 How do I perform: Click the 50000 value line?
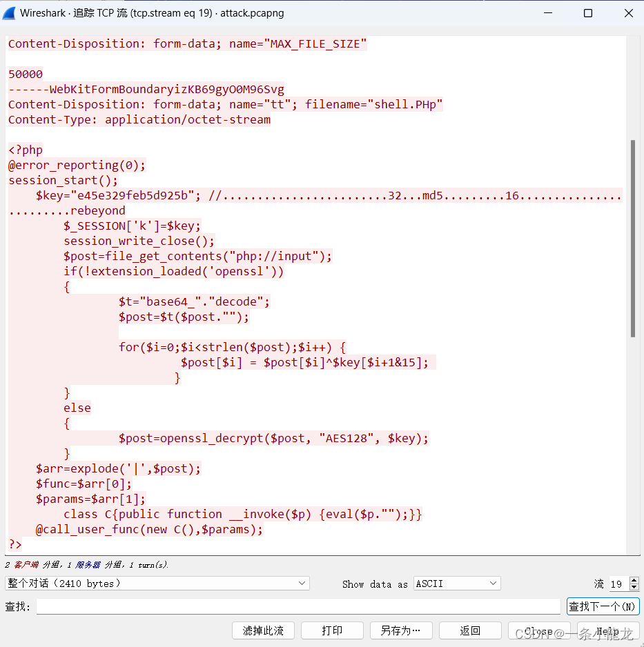click(26, 74)
